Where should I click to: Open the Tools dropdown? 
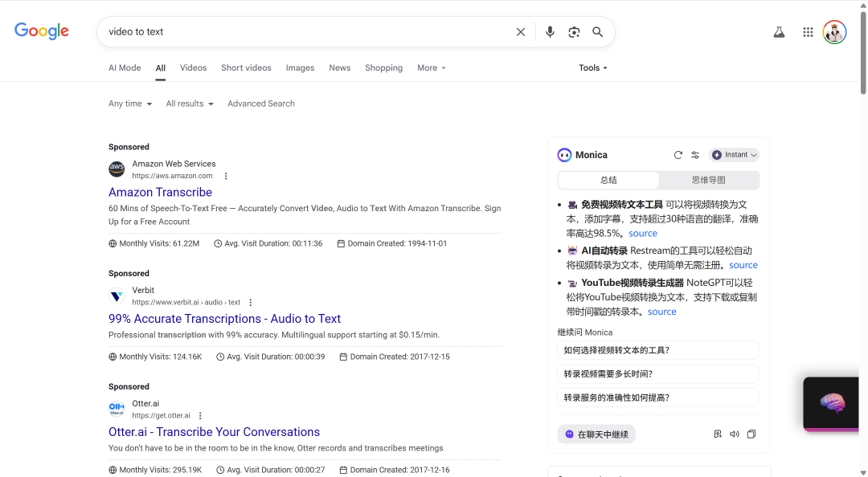pyautogui.click(x=593, y=67)
